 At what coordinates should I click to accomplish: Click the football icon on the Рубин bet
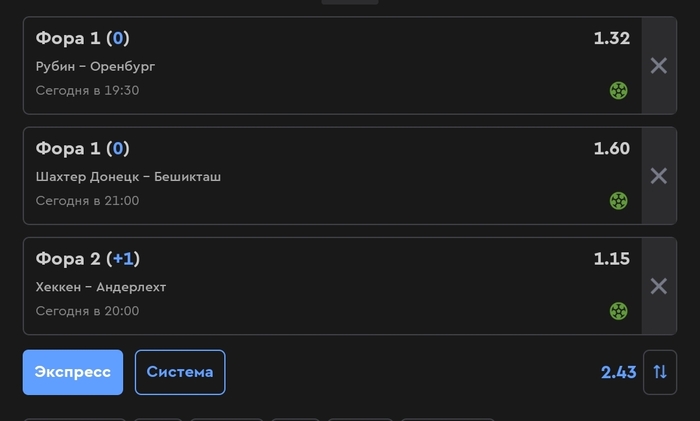618,91
